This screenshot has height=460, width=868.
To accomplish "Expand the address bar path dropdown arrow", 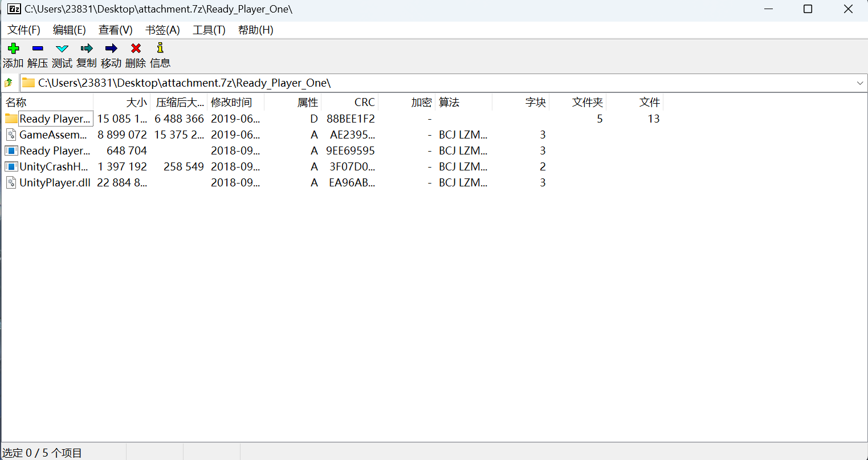I will (x=860, y=83).
